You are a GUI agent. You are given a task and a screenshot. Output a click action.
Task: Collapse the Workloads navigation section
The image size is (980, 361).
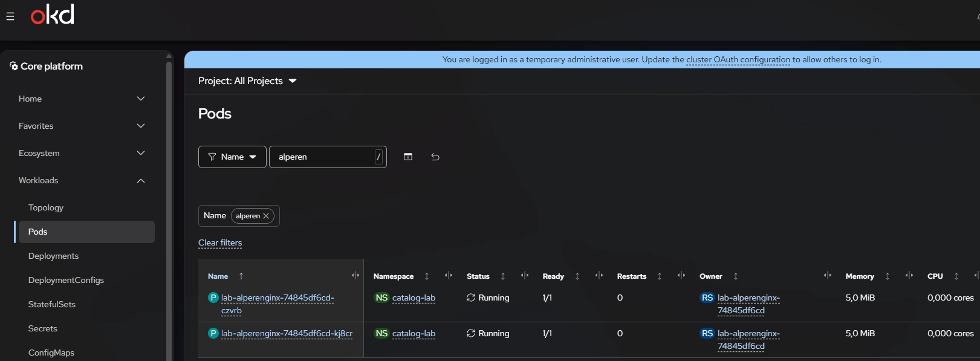click(82, 180)
